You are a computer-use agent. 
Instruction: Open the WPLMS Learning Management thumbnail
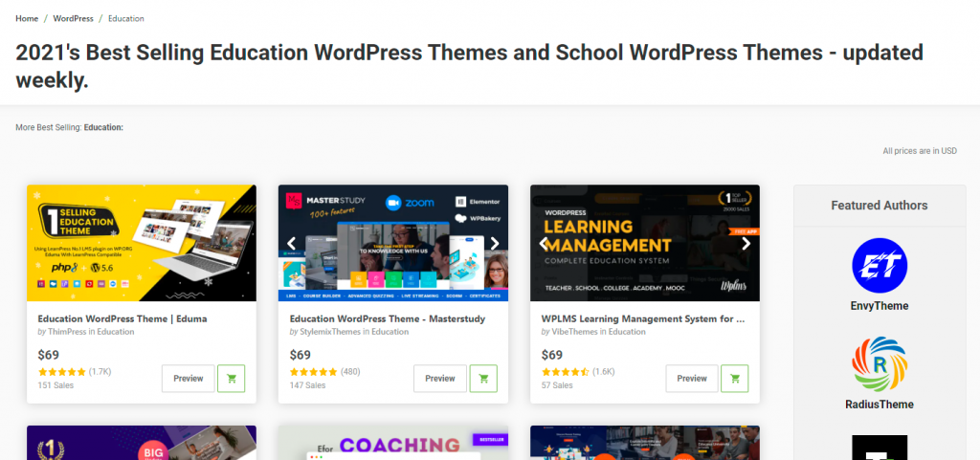pyautogui.click(x=645, y=243)
